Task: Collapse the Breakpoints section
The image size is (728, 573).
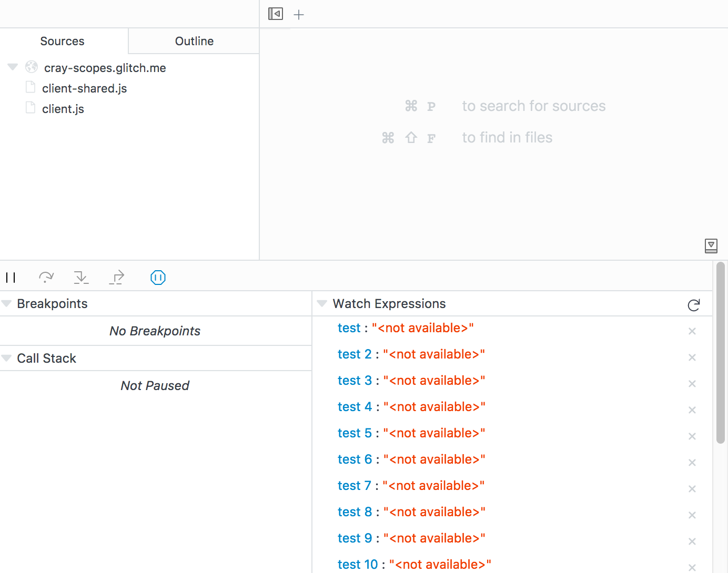Action: coord(6,303)
